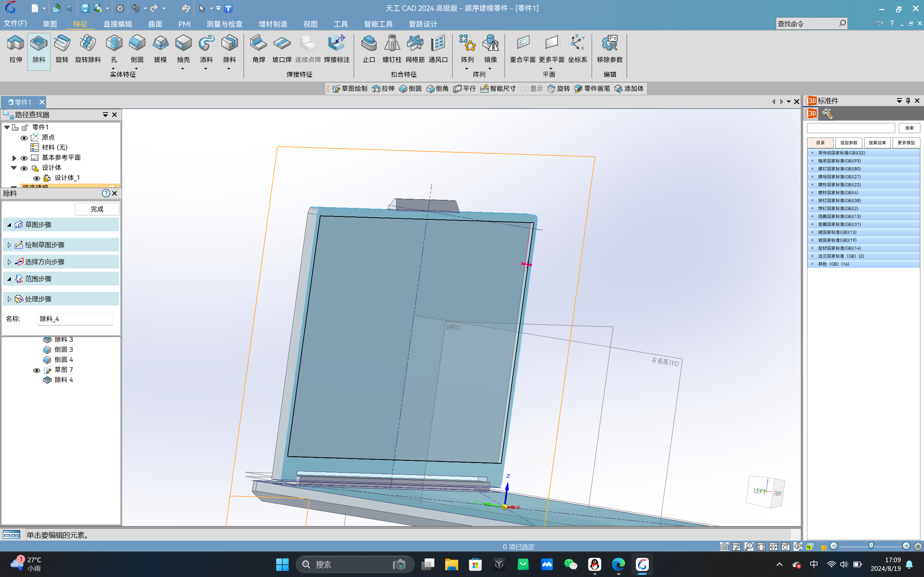The image size is (924, 577).
Task: Collapse the 草图步骤 section
Action: pyautogui.click(x=9, y=225)
